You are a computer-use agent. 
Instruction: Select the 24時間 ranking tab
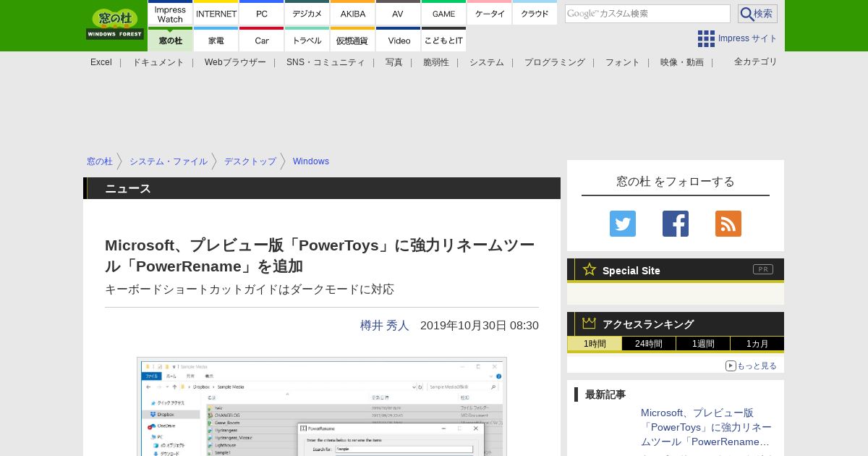tap(649, 344)
